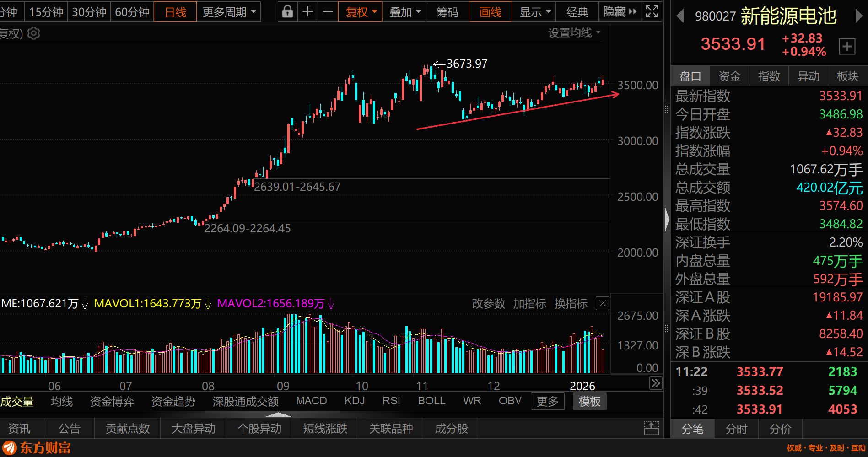Expand the bottom info panel
Image resolution: width=868 pixels, height=457 pixels.
click(278, 414)
